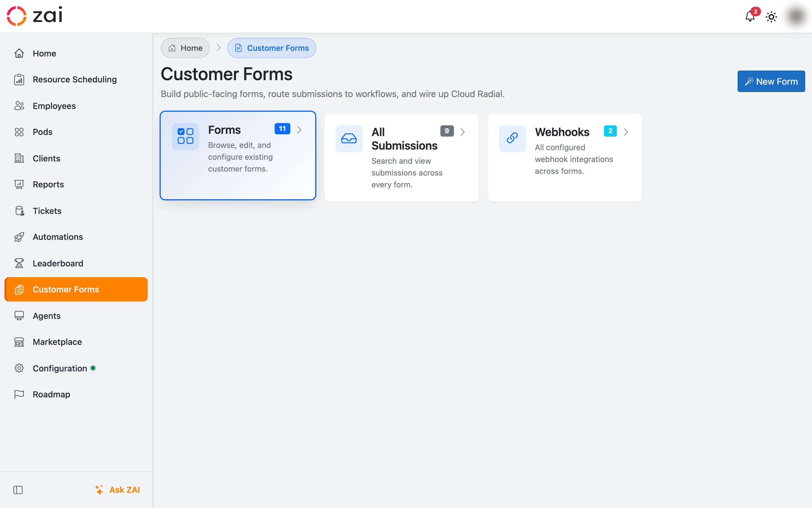
Task: Open Configuration settings
Action: [76, 368]
